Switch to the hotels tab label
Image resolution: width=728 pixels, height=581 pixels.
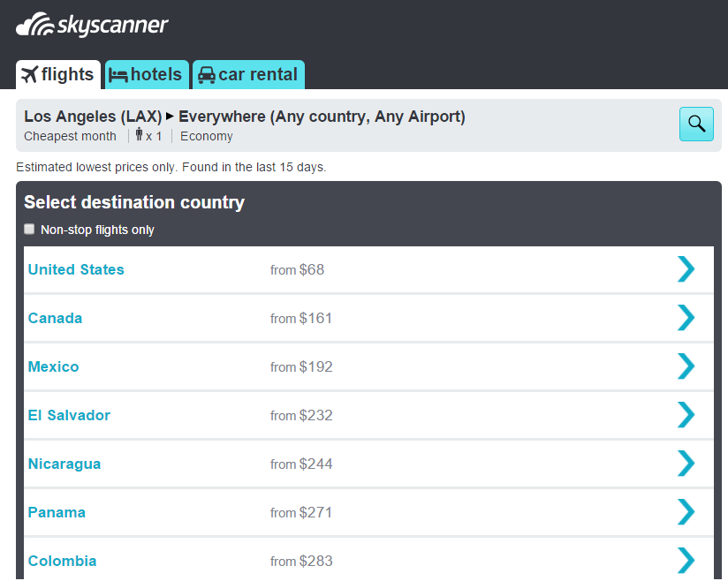coord(156,75)
